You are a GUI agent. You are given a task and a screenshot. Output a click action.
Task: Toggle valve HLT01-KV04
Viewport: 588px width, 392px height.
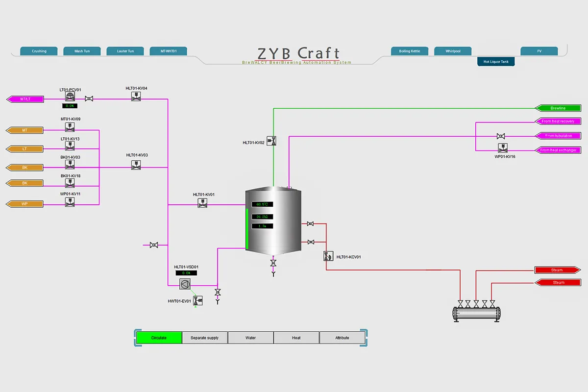136,97
